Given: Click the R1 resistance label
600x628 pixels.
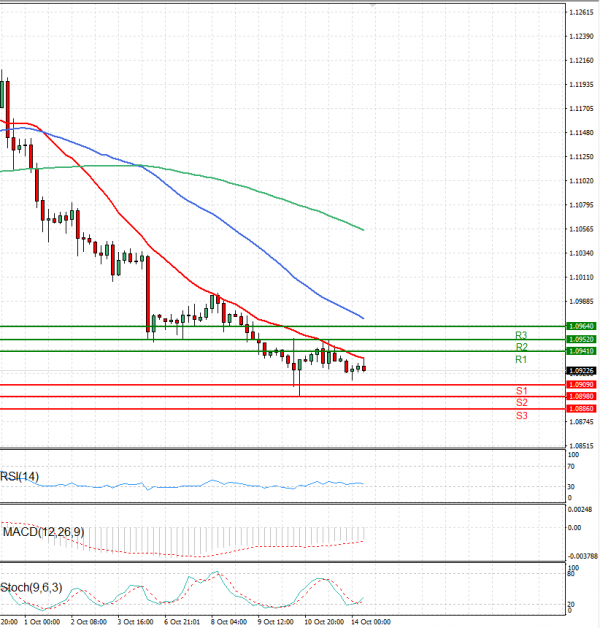Looking at the screenshot, I should tap(521, 359).
